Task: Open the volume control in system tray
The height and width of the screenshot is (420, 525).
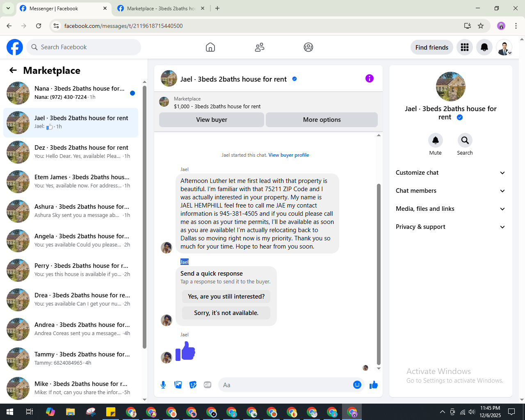Action: point(472,412)
